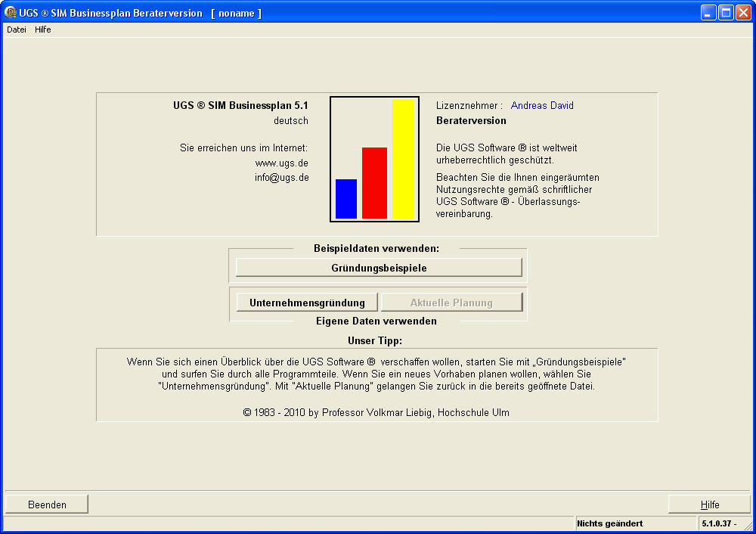Click the Beispieldaten verwenden label

pyautogui.click(x=376, y=248)
